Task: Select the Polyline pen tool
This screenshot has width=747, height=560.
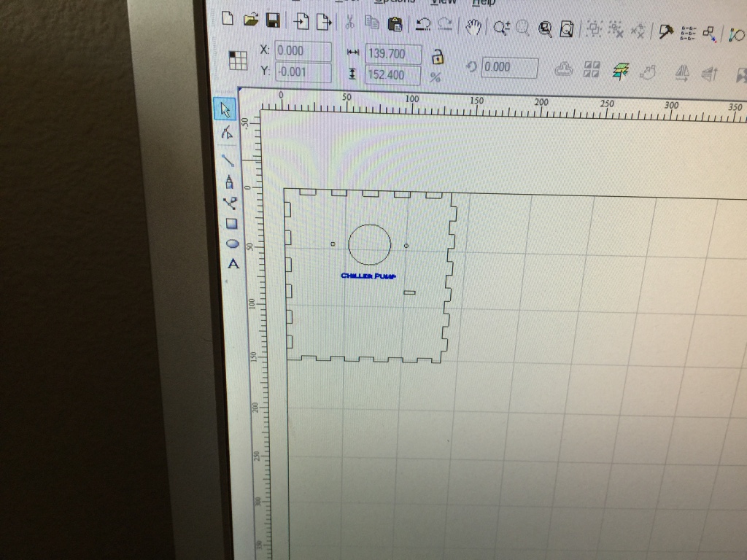Action: 229,182
